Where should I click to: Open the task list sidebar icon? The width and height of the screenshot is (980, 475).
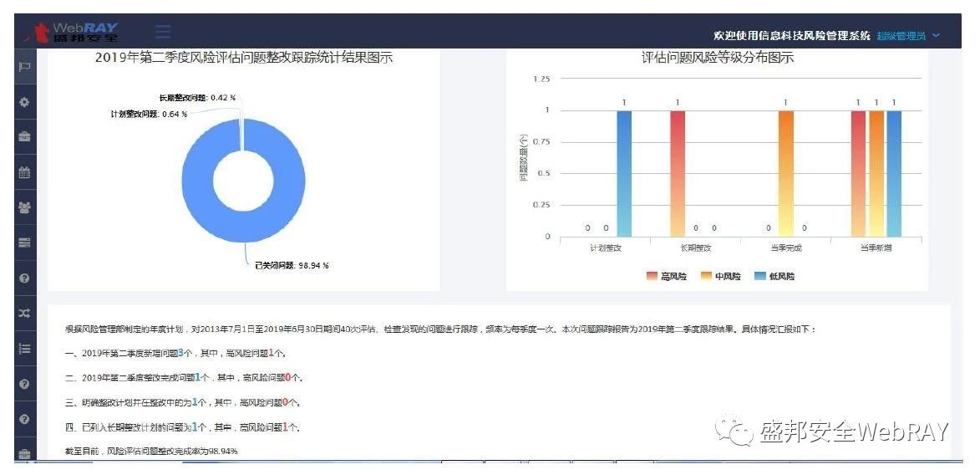[24, 349]
